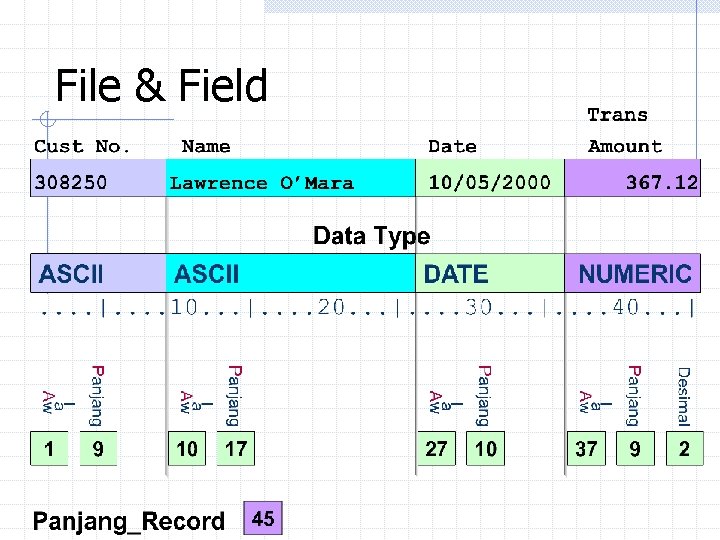Select the date cell 10/05/2000
Screen dimensions: 720x540
490,178
